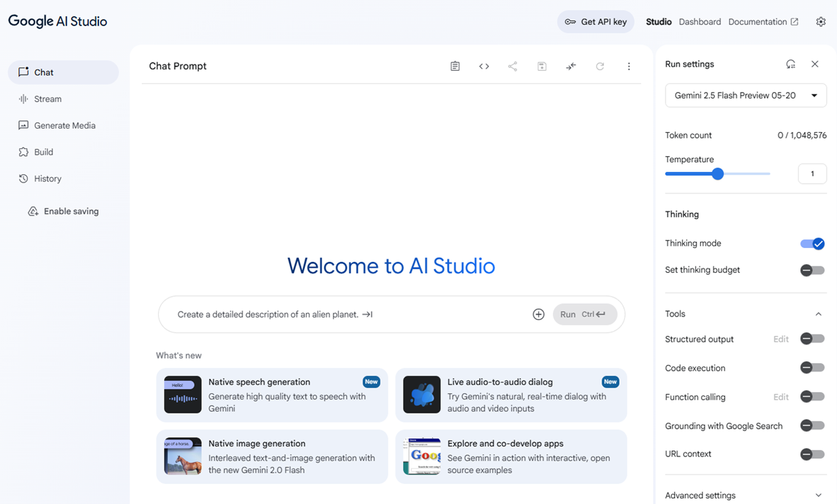The width and height of the screenshot is (837, 504).
Task: Click the Temperature value input box
Action: (812, 173)
